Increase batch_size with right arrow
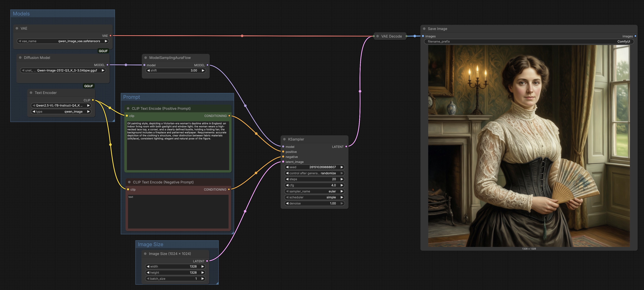 [202, 279]
